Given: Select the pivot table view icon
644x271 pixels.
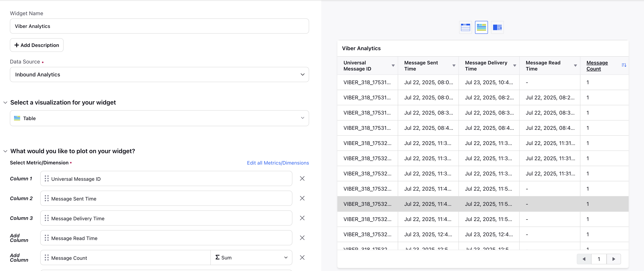Looking at the screenshot, I should (497, 27).
